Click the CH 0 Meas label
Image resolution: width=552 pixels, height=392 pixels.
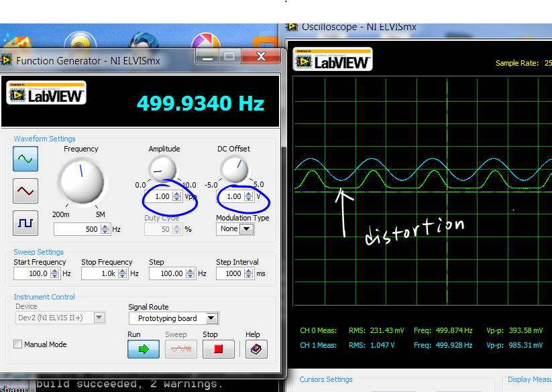pyautogui.click(x=318, y=330)
